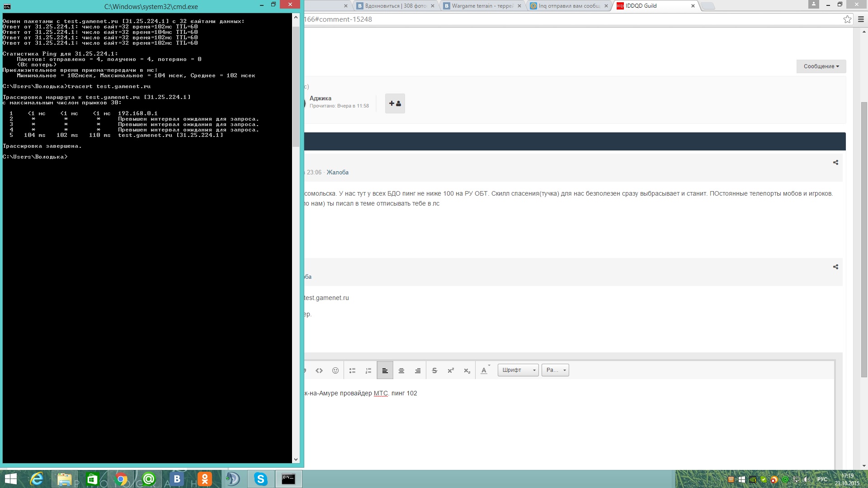Image resolution: width=868 pixels, height=488 pixels.
Task: Open the emoticon smiley picker
Action: (335, 371)
